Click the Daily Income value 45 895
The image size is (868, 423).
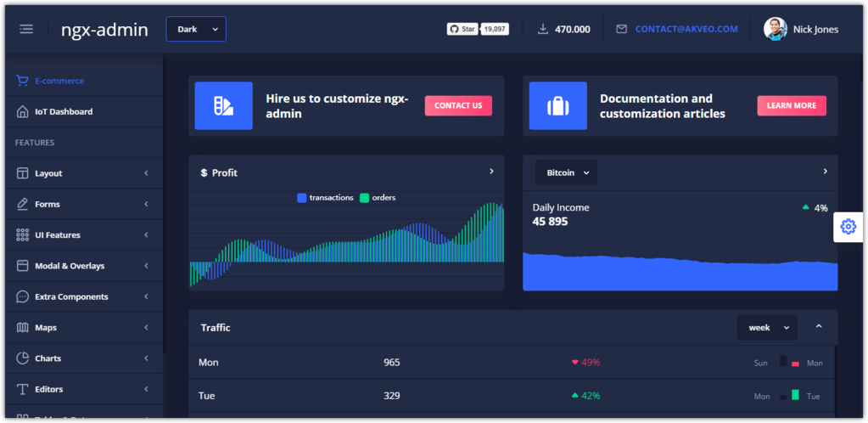(551, 222)
